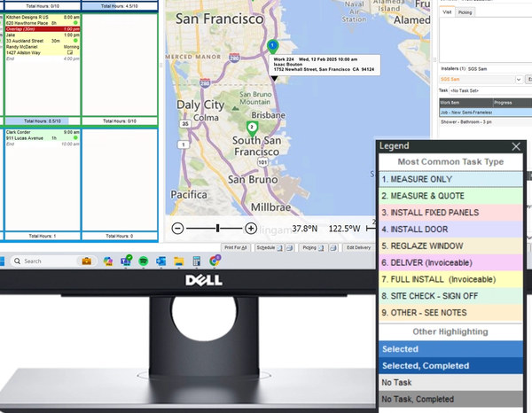This screenshot has height=413, width=532.
Task: Select the Clark Corder 9:00 am visit
Action: pos(43,135)
